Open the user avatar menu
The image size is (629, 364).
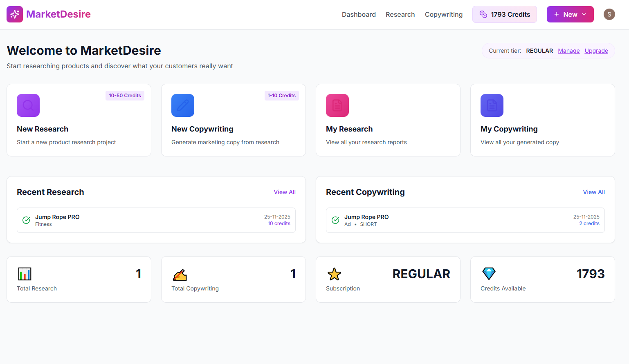609,14
